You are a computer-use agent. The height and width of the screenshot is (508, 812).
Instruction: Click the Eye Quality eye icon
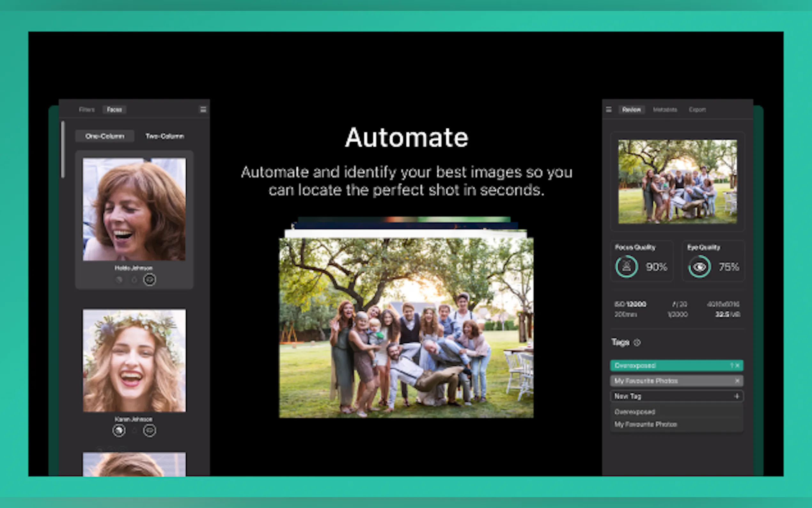(699, 267)
